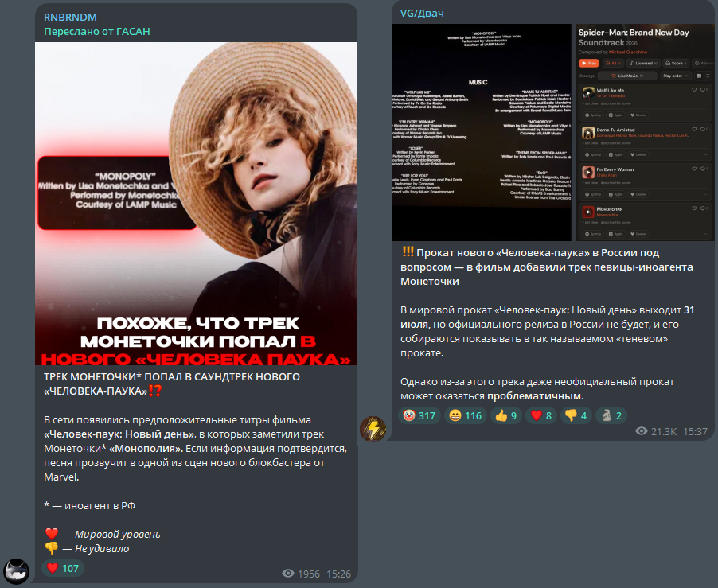Click the Score filter tab in soundtrack screenshot
This screenshot has height=588, width=718.
(676, 63)
